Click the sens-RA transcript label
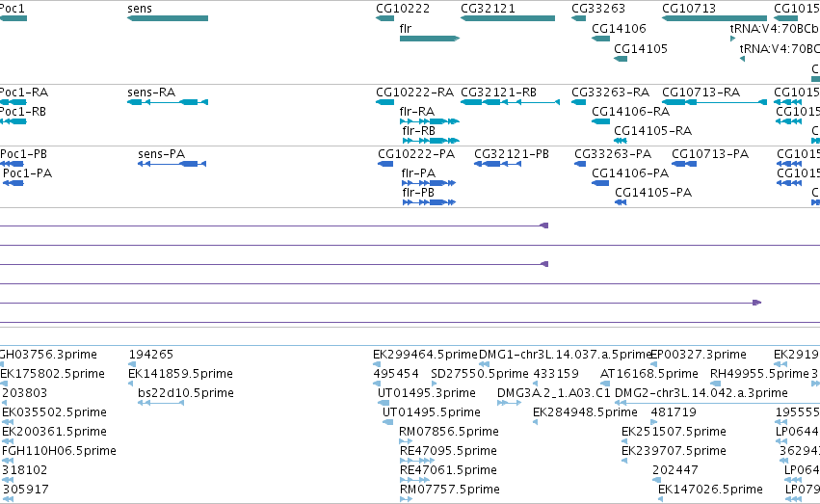Screen dimensions: 820x504 151,93
